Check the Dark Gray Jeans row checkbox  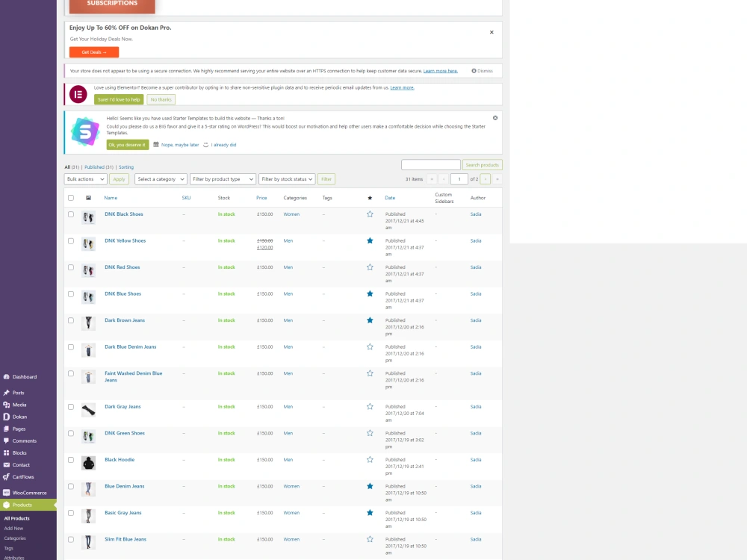click(71, 407)
